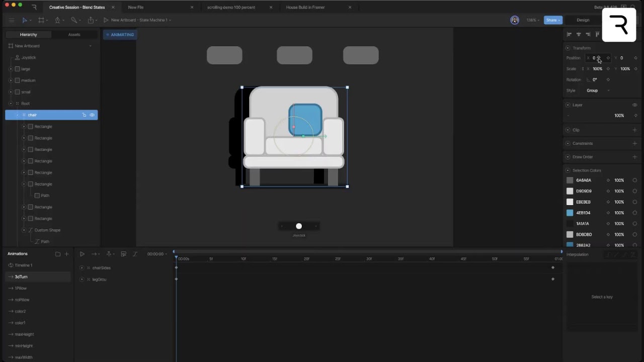Click the Share button

click(553, 20)
